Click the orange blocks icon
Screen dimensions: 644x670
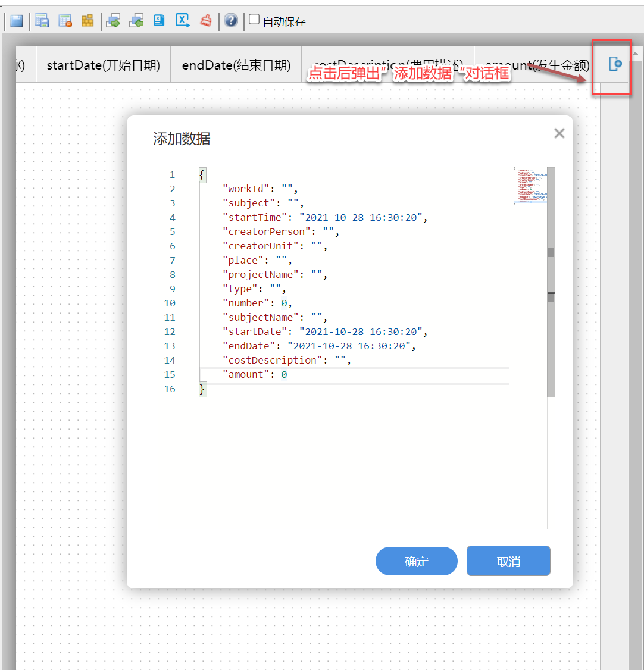pos(87,21)
